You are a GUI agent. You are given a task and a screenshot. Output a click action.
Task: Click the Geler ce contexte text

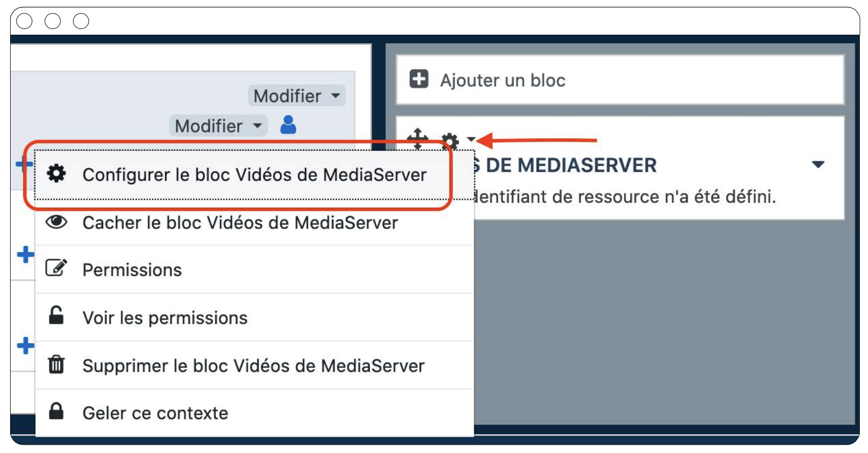coord(155,413)
